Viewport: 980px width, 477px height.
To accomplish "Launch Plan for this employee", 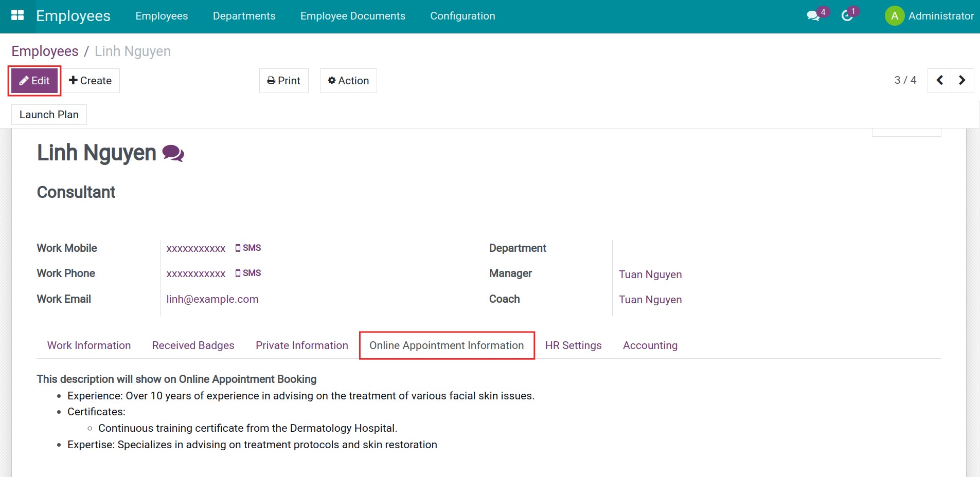I will (48, 114).
